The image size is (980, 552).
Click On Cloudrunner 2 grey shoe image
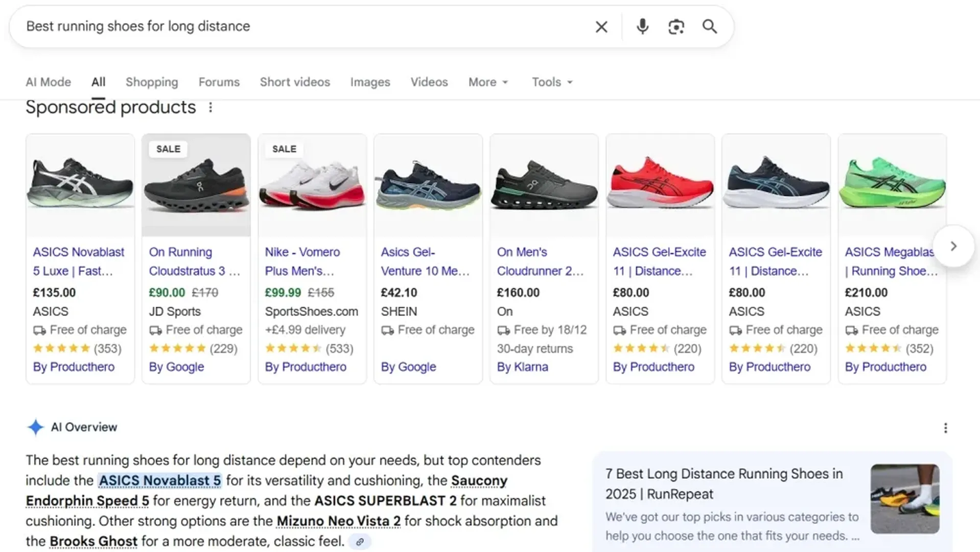(544, 185)
